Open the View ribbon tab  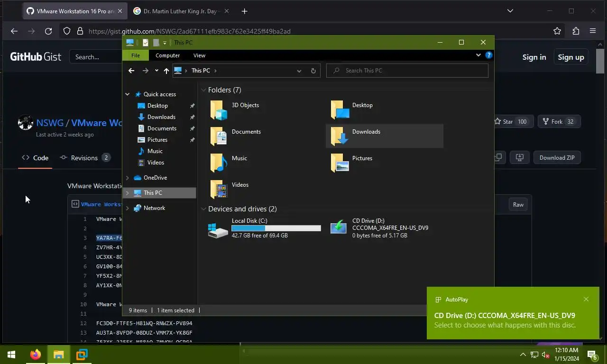point(199,55)
